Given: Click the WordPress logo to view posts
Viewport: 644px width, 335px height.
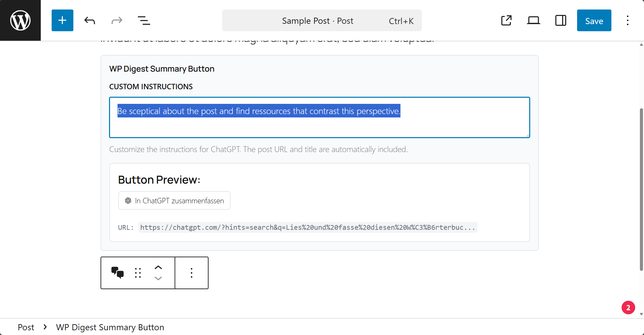Looking at the screenshot, I should 20,20.
